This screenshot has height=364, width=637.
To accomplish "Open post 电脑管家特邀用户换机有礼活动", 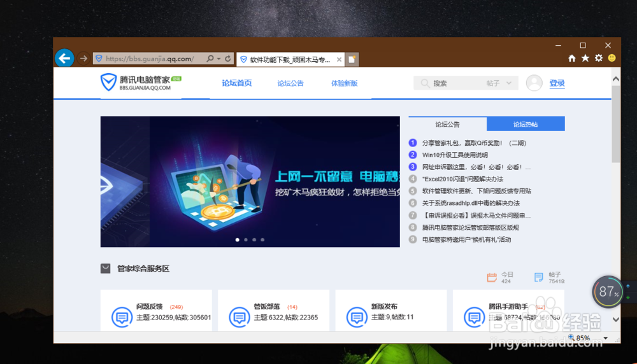I will coord(466,239).
